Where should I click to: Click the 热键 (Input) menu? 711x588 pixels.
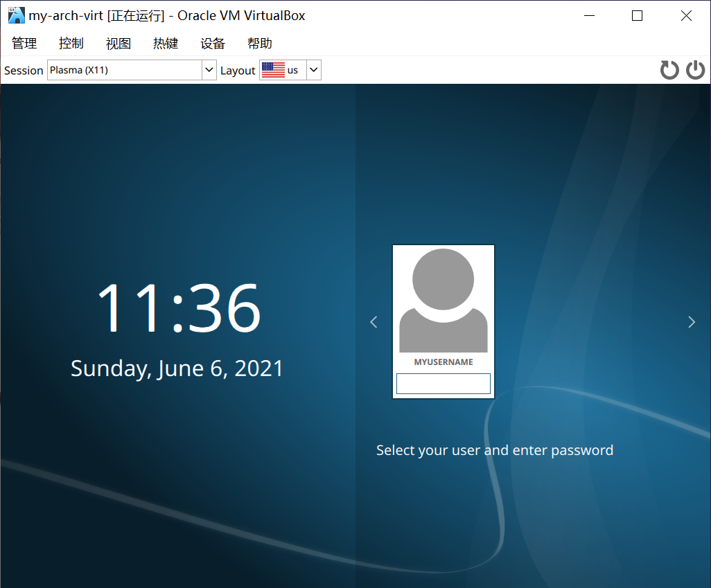coord(165,43)
